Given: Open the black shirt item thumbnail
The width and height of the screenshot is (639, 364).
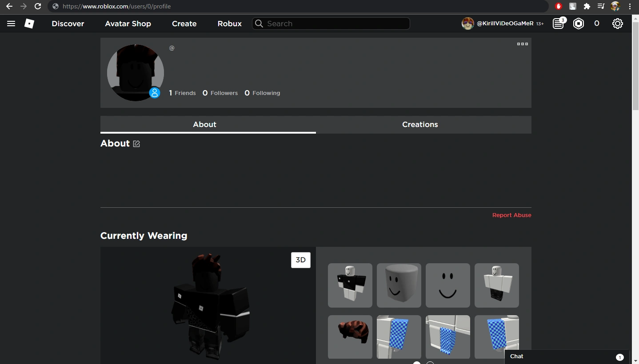Looking at the screenshot, I should pos(350,285).
